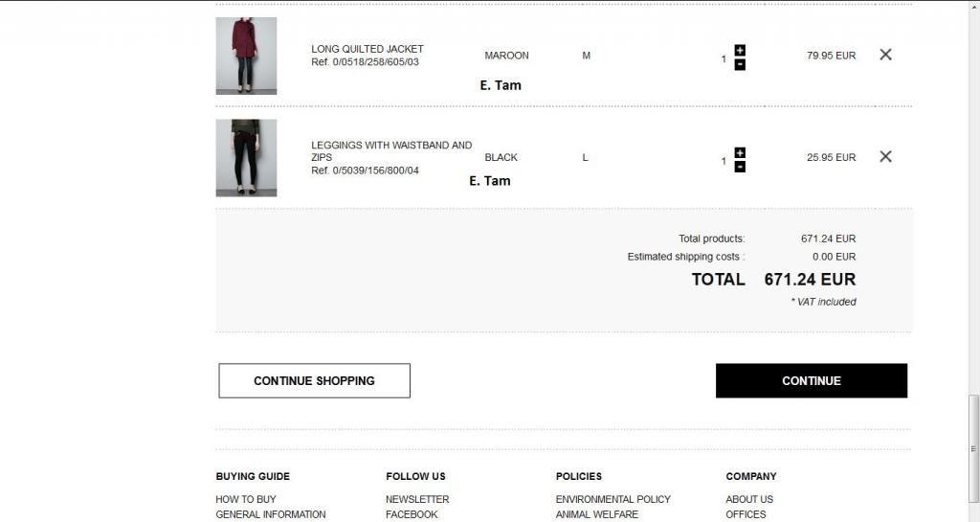980x522 pixels.
Task: Open the Animal Welfare link
Action: [x=596, y=514]
